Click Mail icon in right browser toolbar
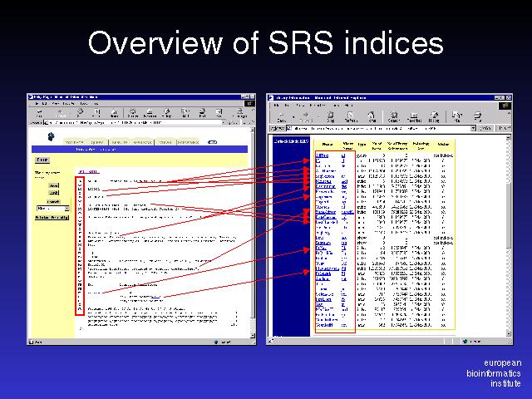The width and height of the screenshot is (532, 399). pos(456,116)
